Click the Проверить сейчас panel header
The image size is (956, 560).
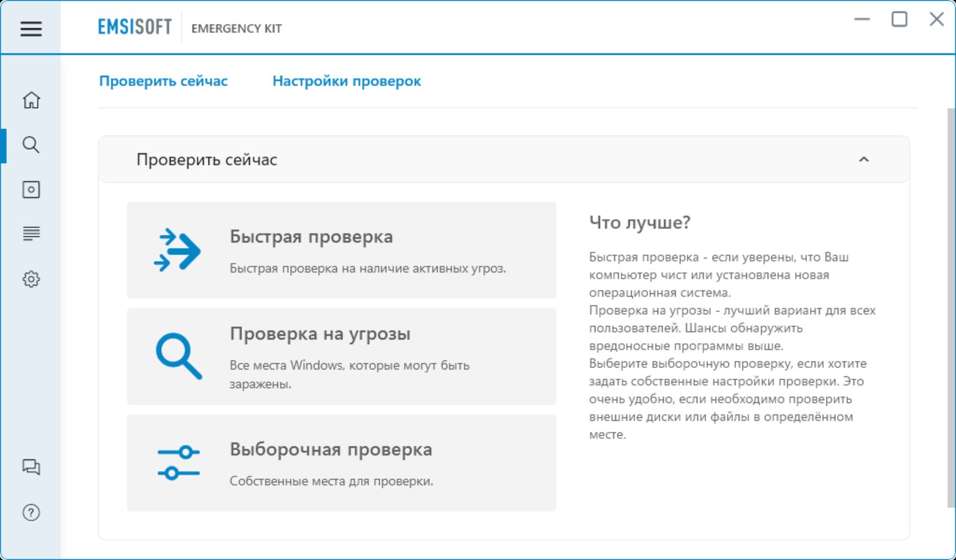[207, 160]
